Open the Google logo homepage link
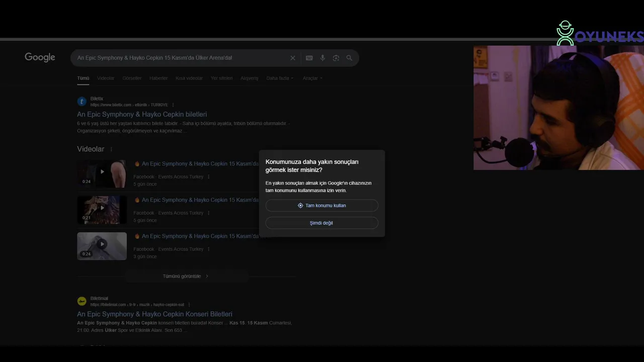Viewport: 644px width, 362px height. tap(40, 57)
